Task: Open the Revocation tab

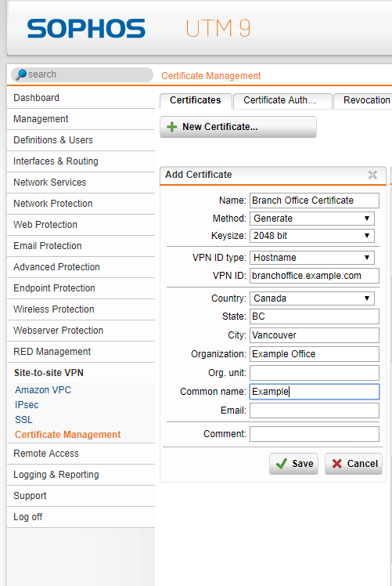Action: (x=363, y=100)
